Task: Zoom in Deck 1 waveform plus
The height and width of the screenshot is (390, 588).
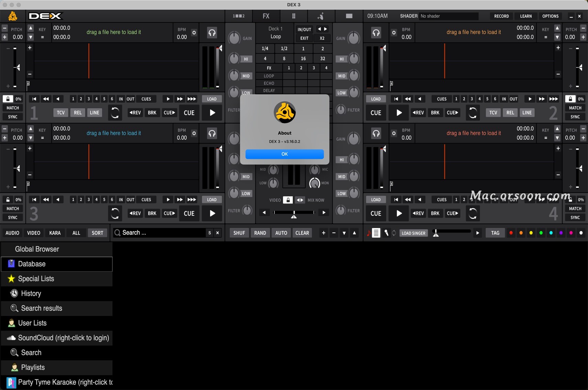Action: [30, 48]
